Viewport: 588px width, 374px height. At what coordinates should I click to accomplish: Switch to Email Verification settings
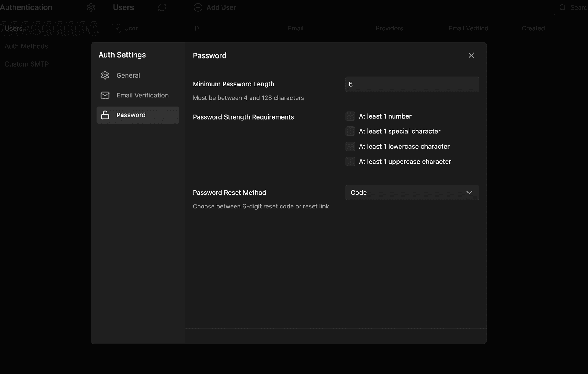point(138,95)
